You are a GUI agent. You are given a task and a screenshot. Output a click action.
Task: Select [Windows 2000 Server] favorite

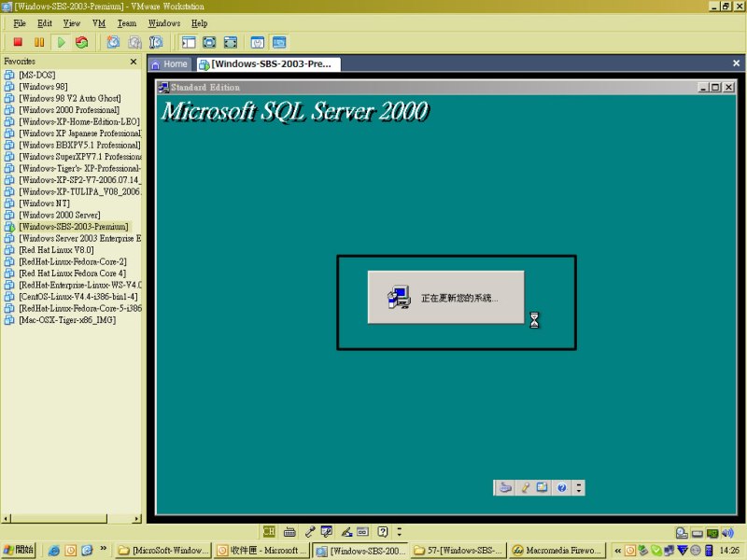coord(60,215)
